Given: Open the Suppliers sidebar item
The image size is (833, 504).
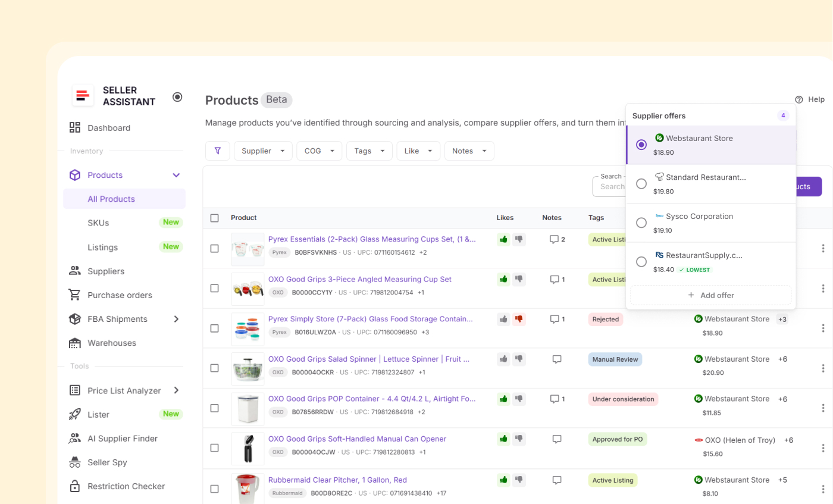Looking at the screenshot, I should pos(106,271).
